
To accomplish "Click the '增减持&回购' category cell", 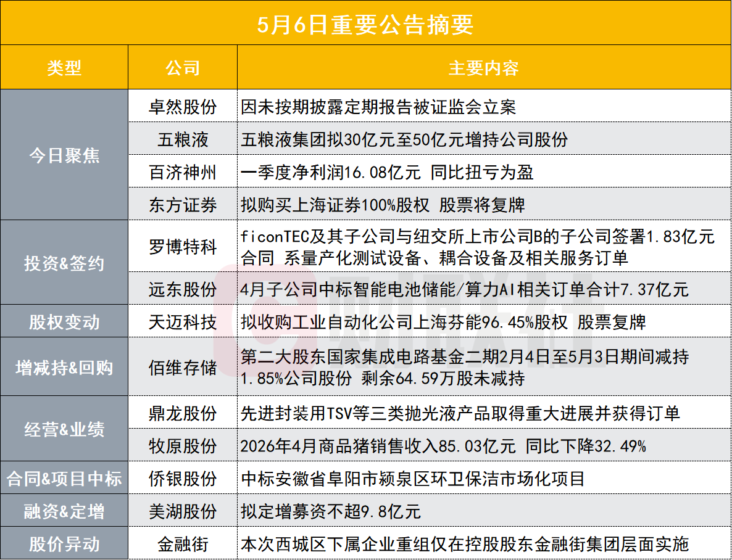I will pyautogui.click(x=64, y=367).
